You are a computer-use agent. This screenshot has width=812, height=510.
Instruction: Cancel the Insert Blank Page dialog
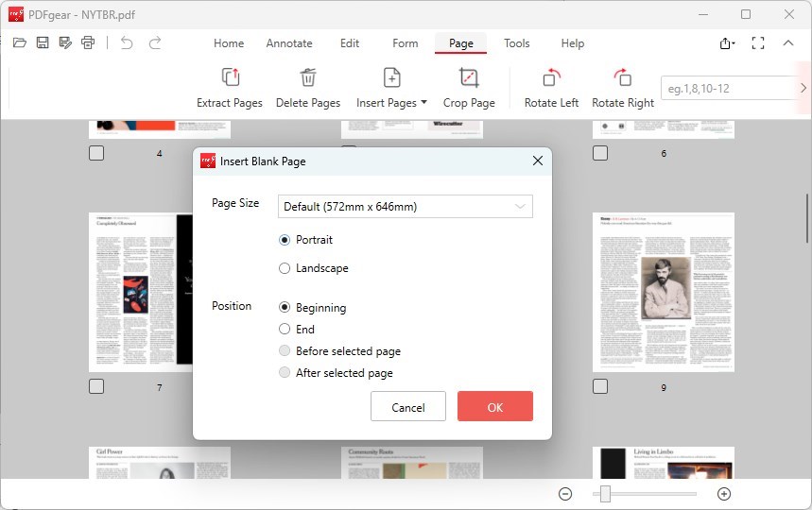pos(407,407)
